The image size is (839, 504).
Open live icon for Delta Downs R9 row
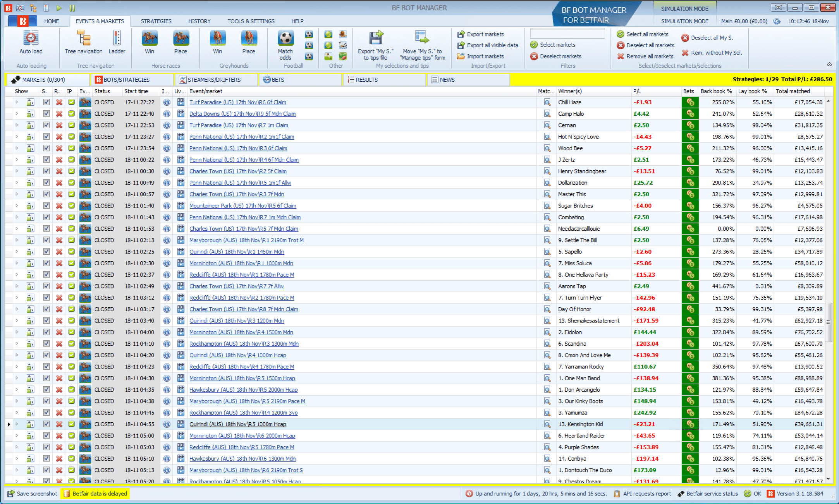tap(181, 114)
